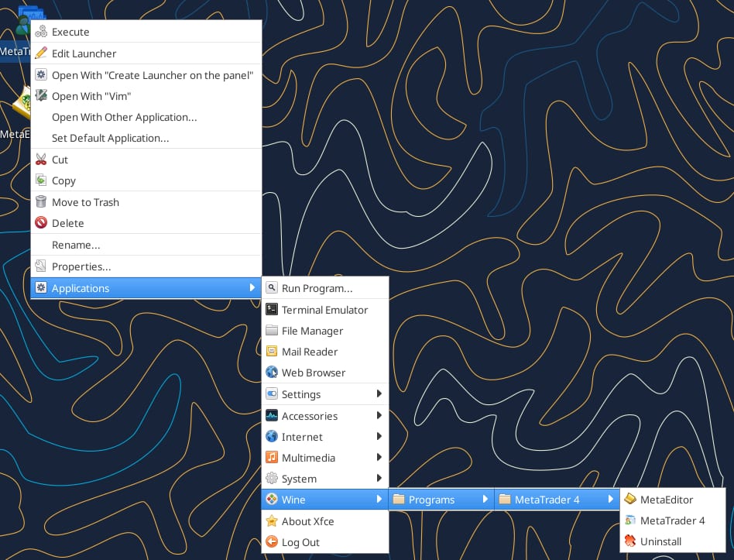Image resolution: width=734 pixels, height=560 pixels.
Task: Launch MetaTrader 4 from the submenu icon
Action: point(631,520)
